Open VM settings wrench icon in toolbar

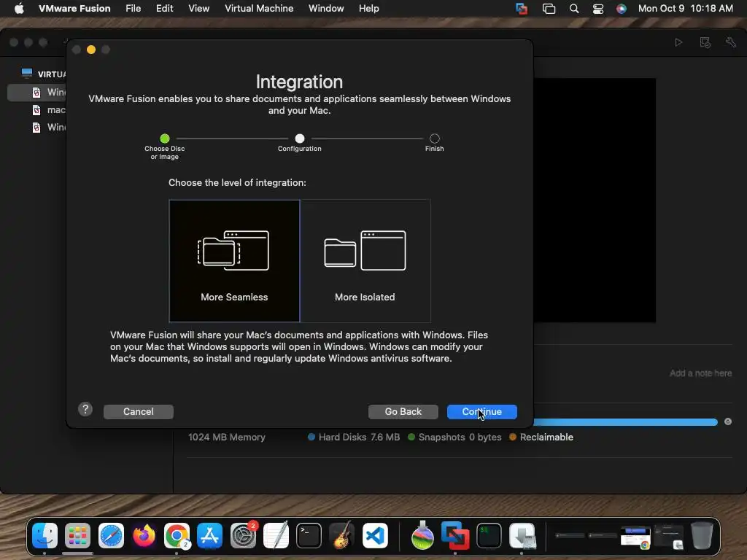731,42
